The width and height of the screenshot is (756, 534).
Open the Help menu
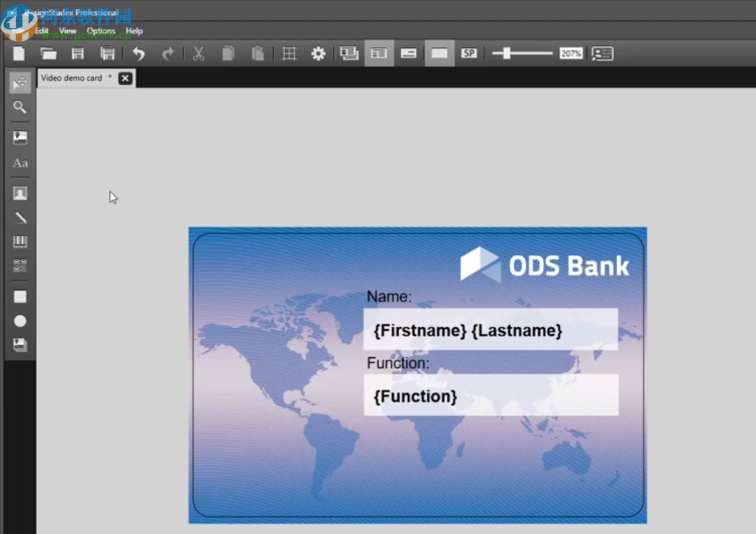[x=134, y=31]
